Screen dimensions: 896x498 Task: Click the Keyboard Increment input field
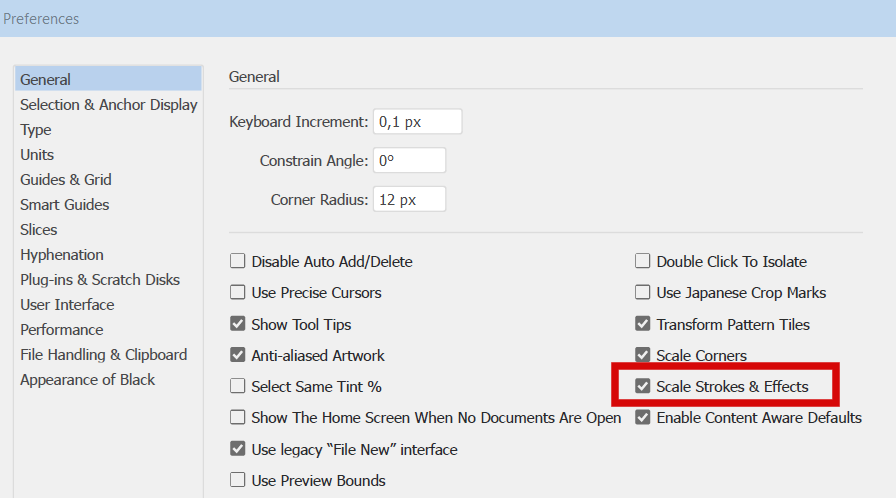(418, 122)
